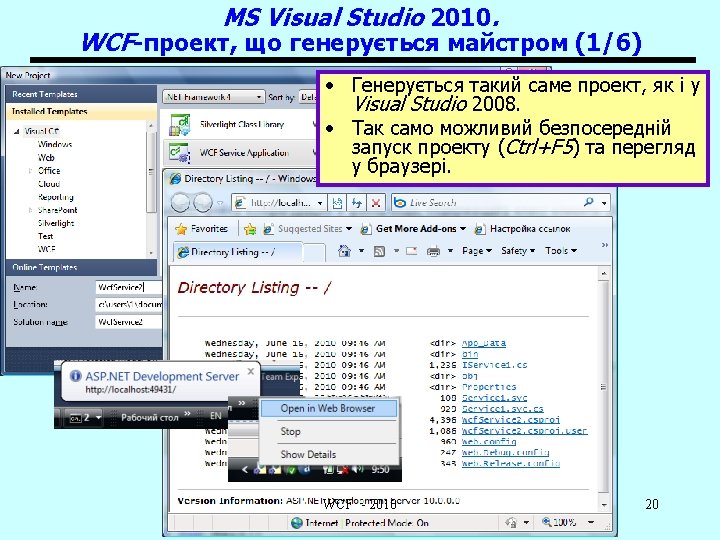Close the ASP.NET Development Server balloon
This screenshot has height=540, width=720.
coord(251,371)
